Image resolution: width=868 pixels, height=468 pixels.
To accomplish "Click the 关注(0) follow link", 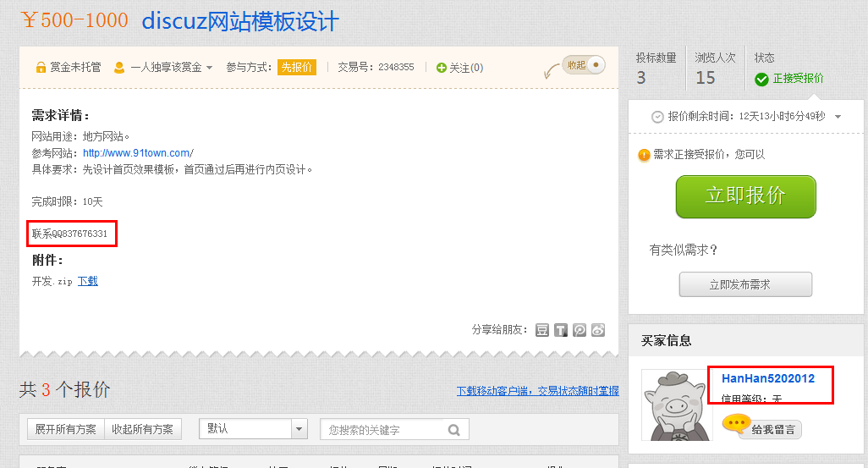I will click(x=466, y=68).
